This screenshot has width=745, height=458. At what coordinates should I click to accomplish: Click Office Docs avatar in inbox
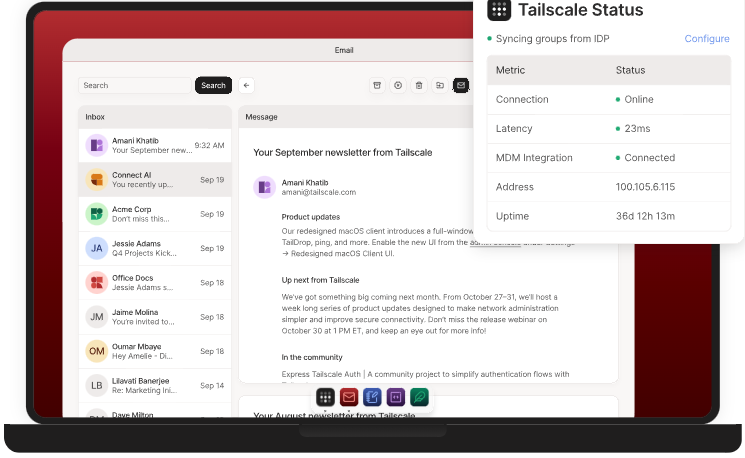point(96,283)
